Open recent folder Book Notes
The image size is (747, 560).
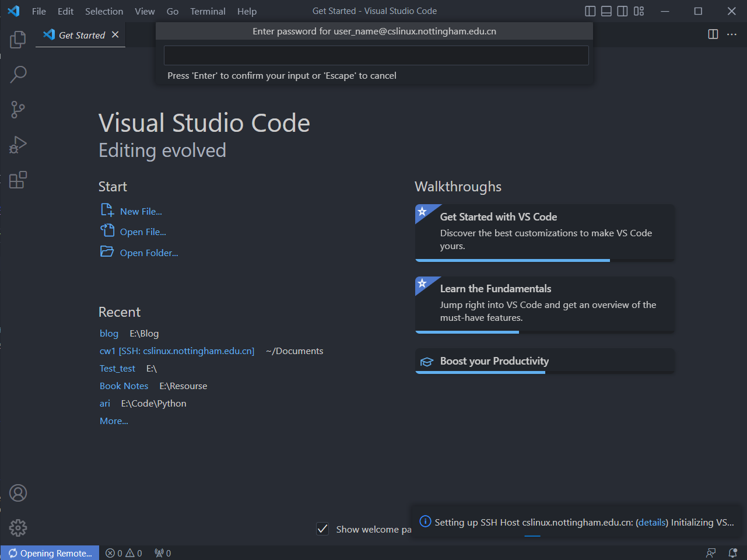tap(124, 386)
